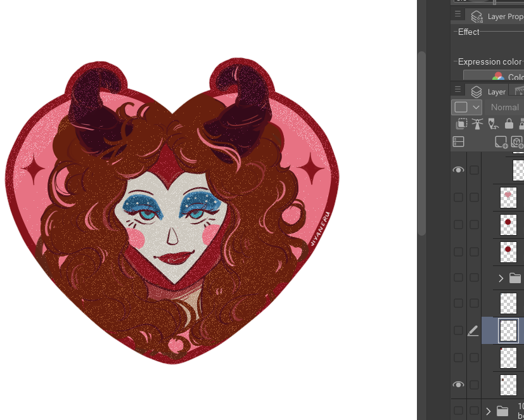
Task: Click the pen edit-target icon on selected layer
Action: (x=473, y=331)
